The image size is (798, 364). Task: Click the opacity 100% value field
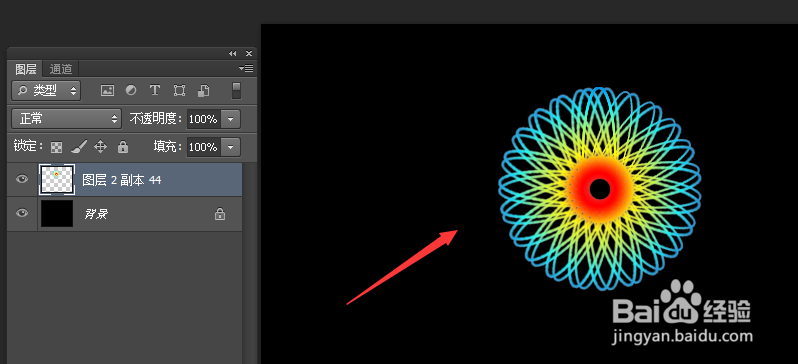(x=204, y=119)
